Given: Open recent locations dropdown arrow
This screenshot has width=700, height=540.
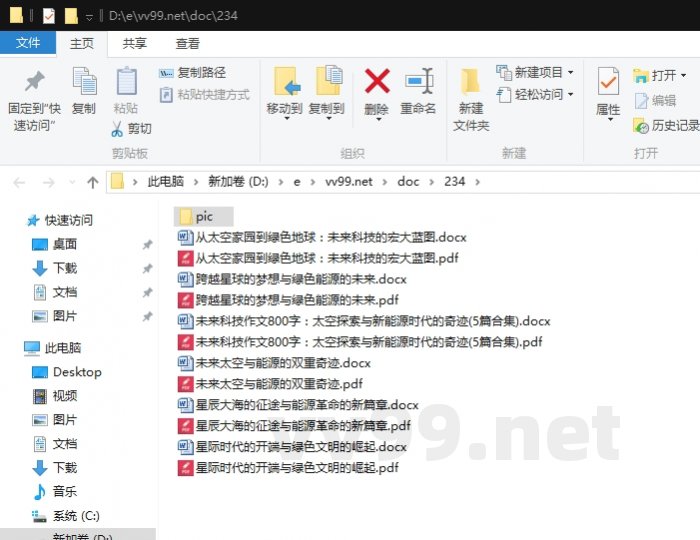Looking at the screenshot, I should (72, 183).
